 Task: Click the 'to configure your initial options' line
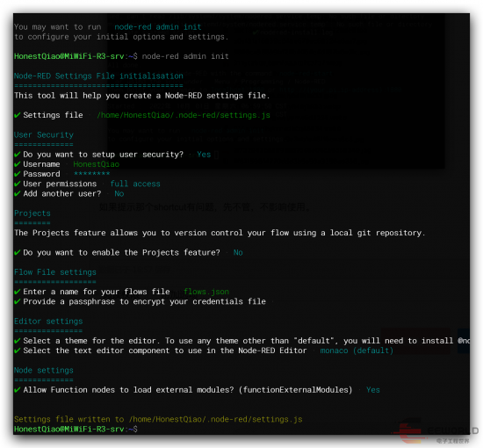121,37
